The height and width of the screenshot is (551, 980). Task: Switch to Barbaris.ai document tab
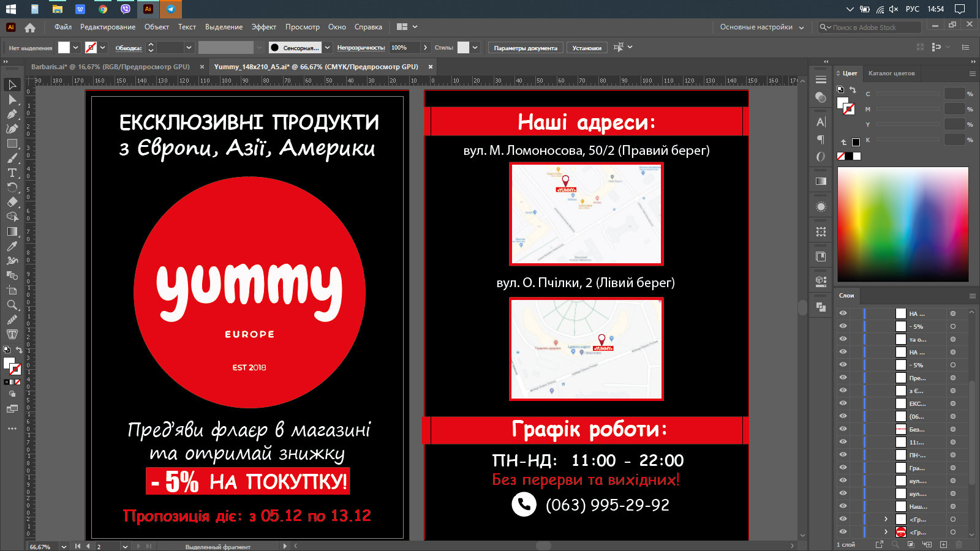point(111,67)
